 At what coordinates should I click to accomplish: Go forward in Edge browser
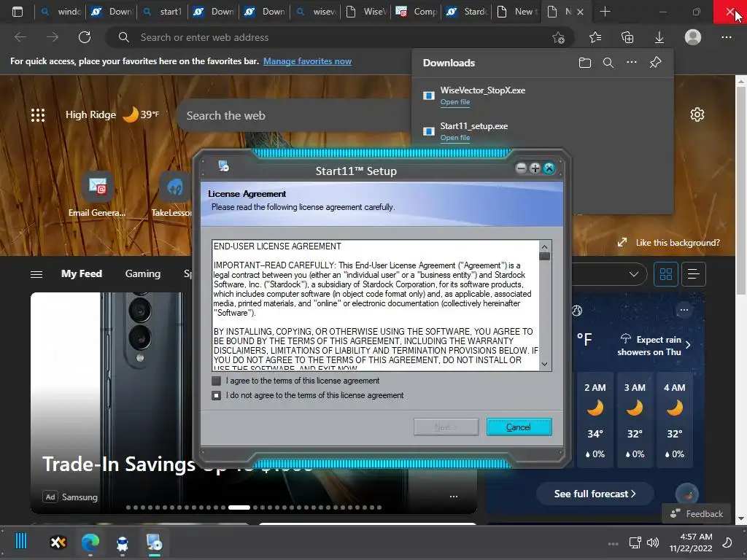point(53,37)
